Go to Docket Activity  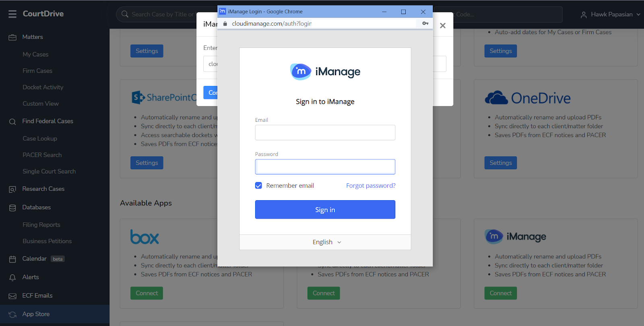click(43, 87)
